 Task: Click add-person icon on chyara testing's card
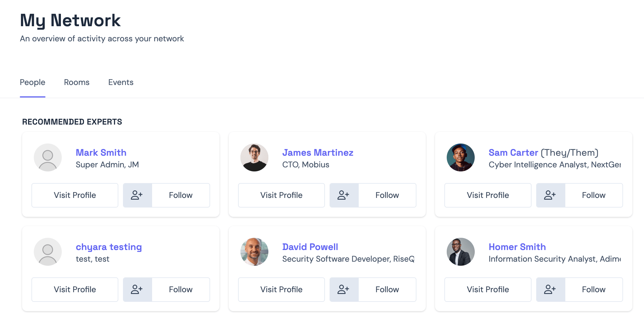[x=137, y=289]
